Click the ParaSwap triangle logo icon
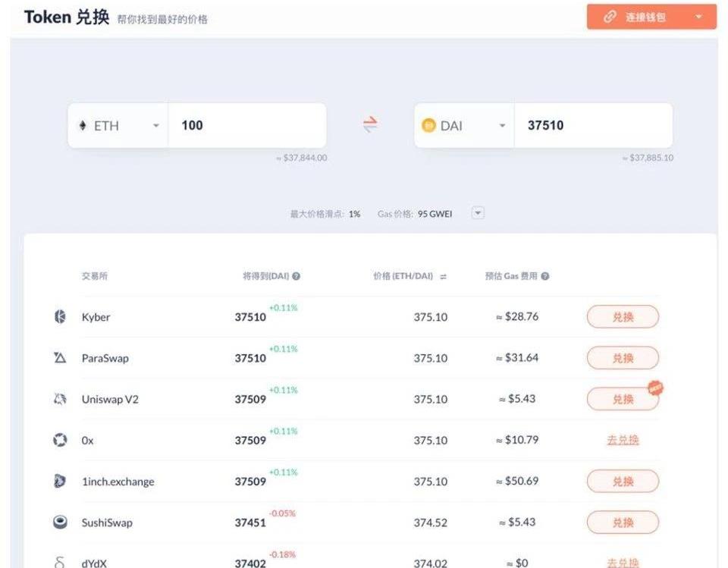Image resolution: width=728 pixels, height=568 pixels. click(x=60, y=358)
